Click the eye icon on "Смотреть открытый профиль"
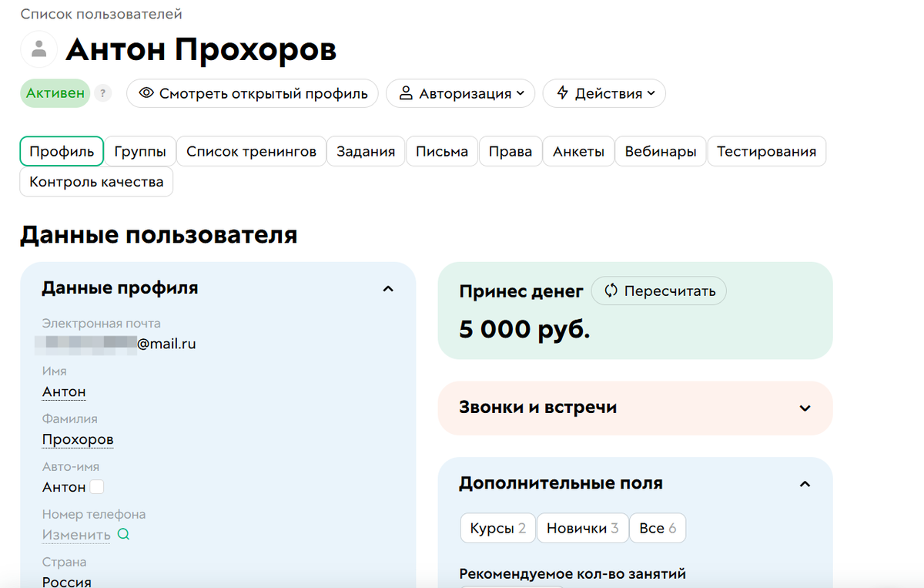 point(147,92)
